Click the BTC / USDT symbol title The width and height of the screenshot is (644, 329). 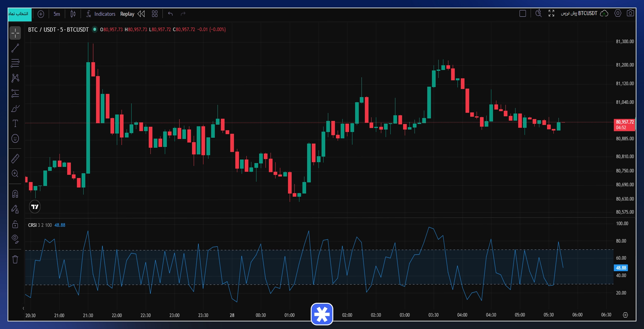click(58, 30)
